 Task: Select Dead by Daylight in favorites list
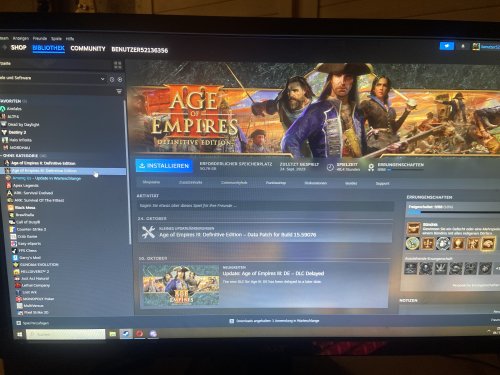click(23, 124)
